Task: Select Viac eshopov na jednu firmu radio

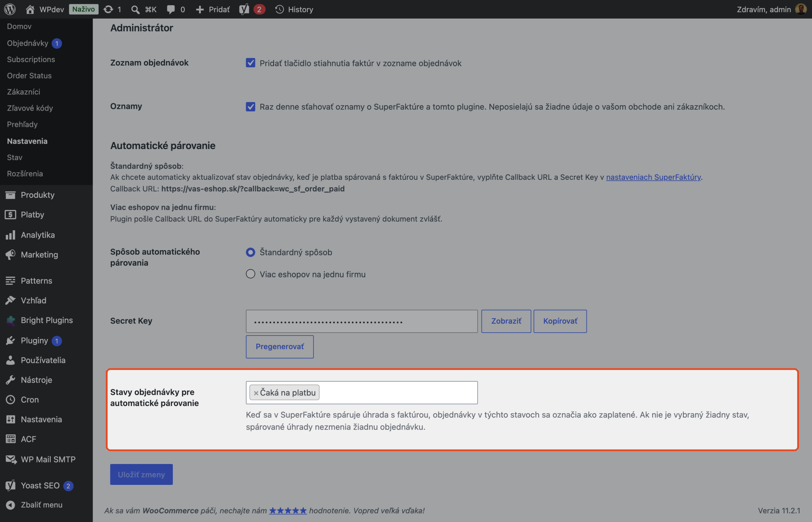Action: 251,274
